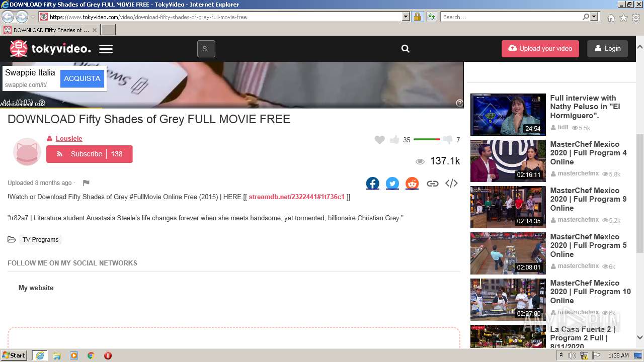Open La Casa Fuerte 2 video title
The width and height of the screenshot is (644, 362).
click(x=584, y=337)
